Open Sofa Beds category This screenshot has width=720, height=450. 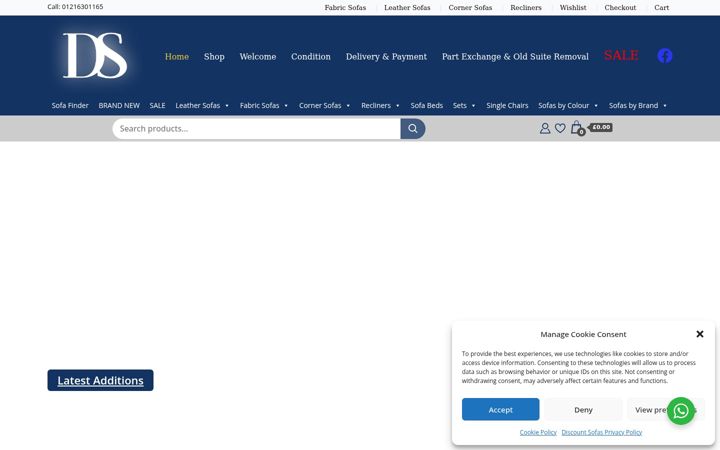click(427, 105)
